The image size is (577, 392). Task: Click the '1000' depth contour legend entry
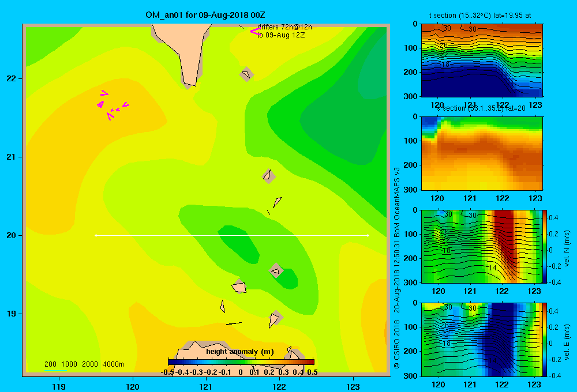click(x=69, y=364)
